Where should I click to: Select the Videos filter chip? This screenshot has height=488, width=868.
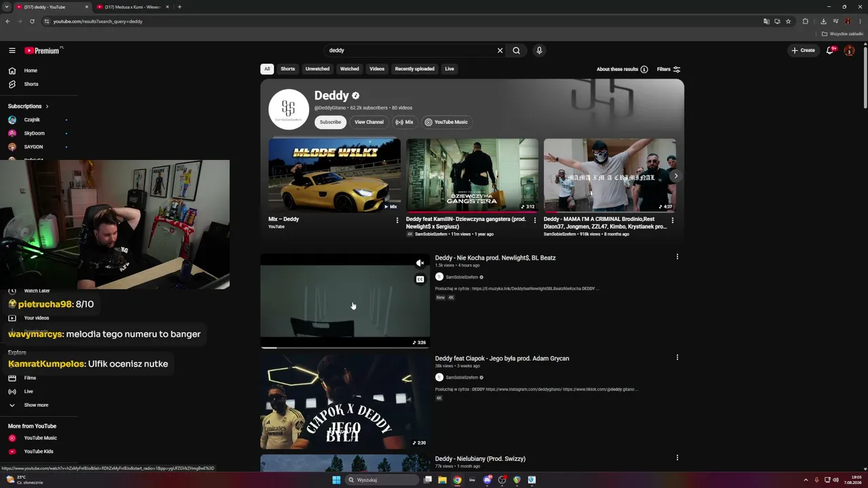[377, 69]
